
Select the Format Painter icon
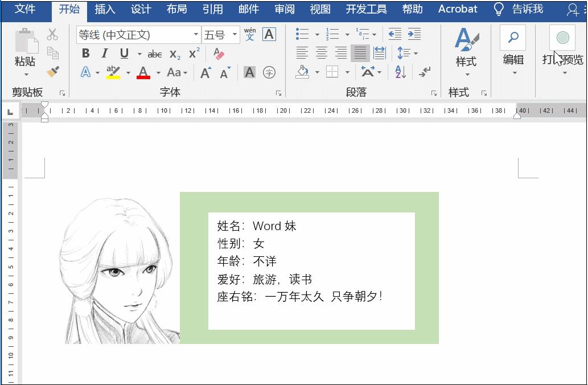(53, 71)
